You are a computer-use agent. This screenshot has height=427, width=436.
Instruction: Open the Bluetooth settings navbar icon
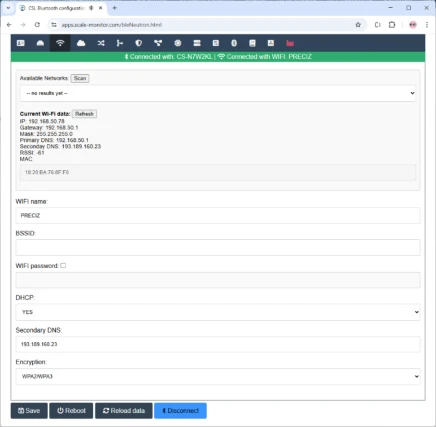click(234, 43)
